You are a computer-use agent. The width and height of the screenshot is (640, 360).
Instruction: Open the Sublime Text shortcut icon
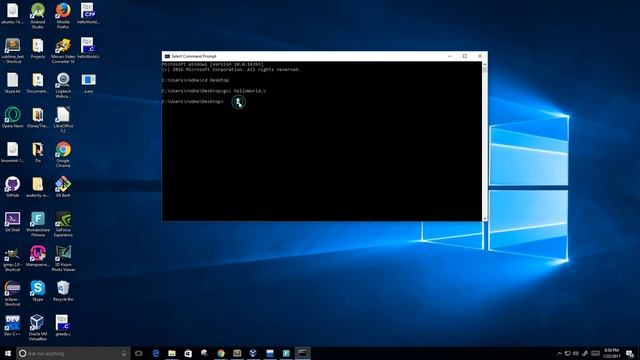(x=13, y=50)
